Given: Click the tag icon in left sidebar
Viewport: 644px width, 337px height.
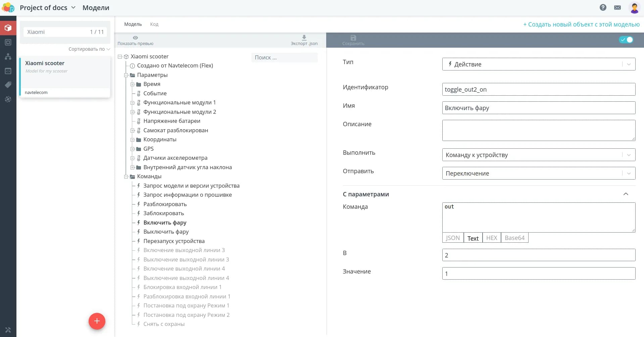Looking at the screenshot, I should [x=8, y=85].
